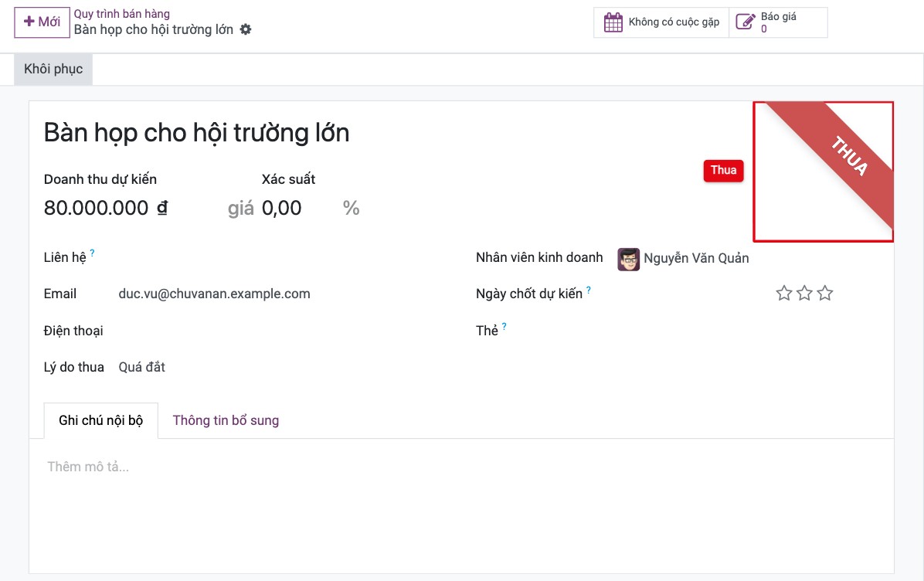Click the đ currency symbol
This screenshot has width=924, height=581.
162,208
